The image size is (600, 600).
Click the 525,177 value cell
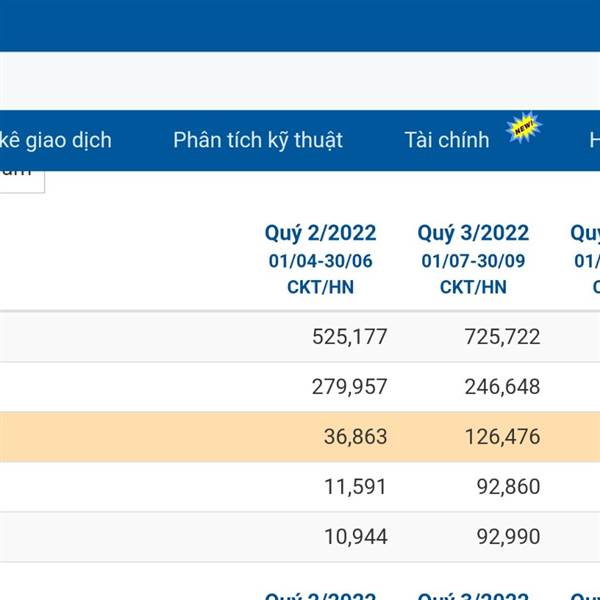coord(349,337)
